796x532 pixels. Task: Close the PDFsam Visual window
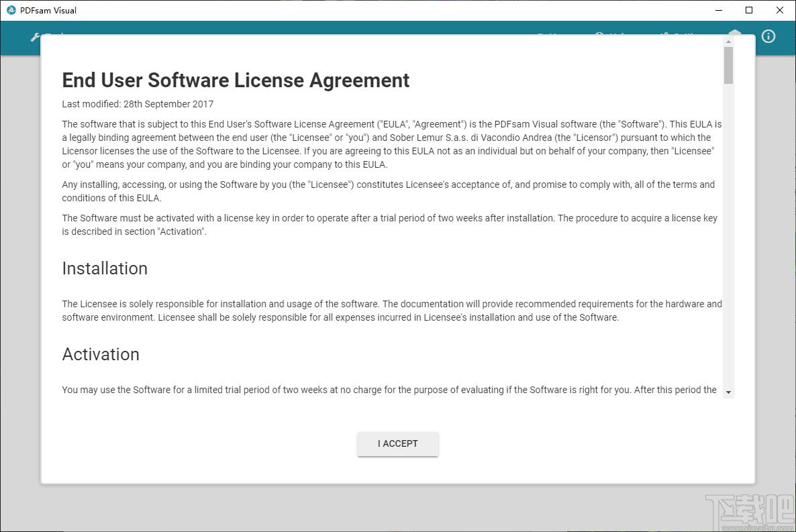coord(780,10)
